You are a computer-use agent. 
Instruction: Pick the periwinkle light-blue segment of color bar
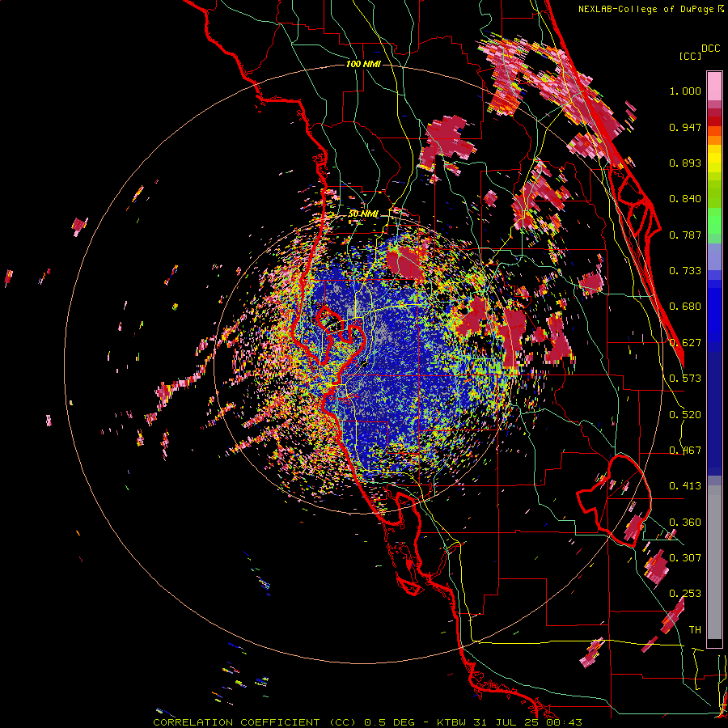(714, 257)
